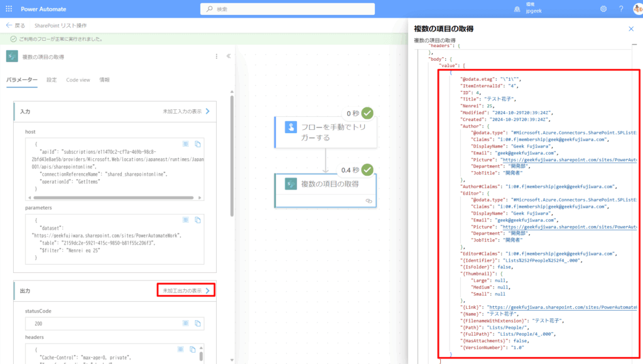The width and height of the screenshot is (643, 364).
Task: Collapse the left details panel with double chevron
Action: (229, 56)
